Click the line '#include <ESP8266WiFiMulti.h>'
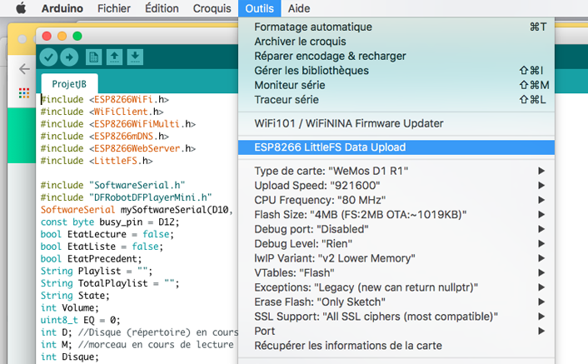The image size is (588, 364). [x=118, y=124]
